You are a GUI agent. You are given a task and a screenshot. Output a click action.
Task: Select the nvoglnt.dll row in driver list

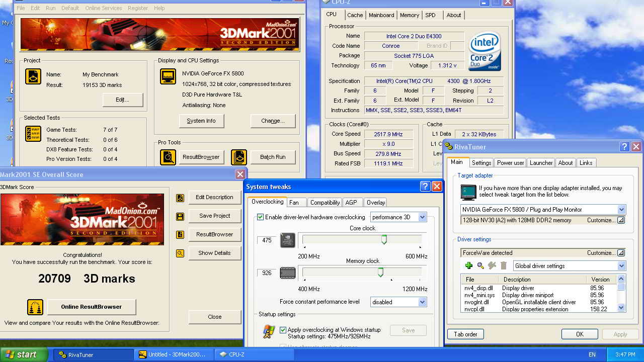(x=538, y=302)
